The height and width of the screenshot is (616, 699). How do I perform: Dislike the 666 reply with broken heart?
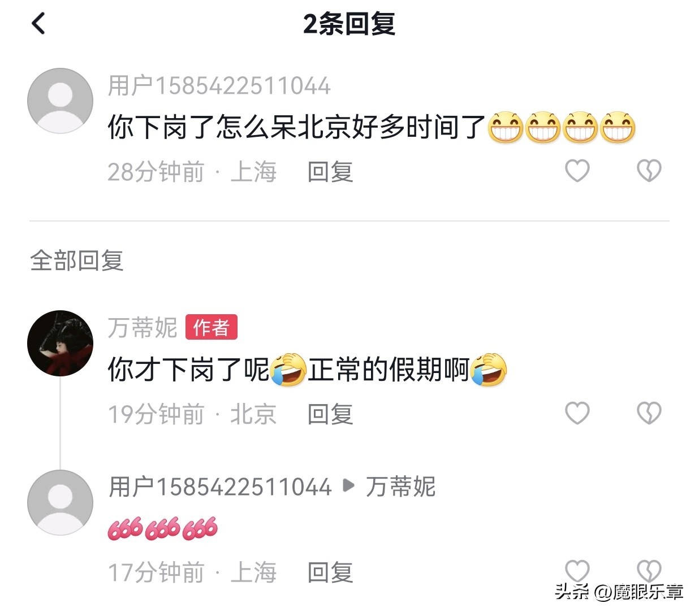click(x=649, y=571)
